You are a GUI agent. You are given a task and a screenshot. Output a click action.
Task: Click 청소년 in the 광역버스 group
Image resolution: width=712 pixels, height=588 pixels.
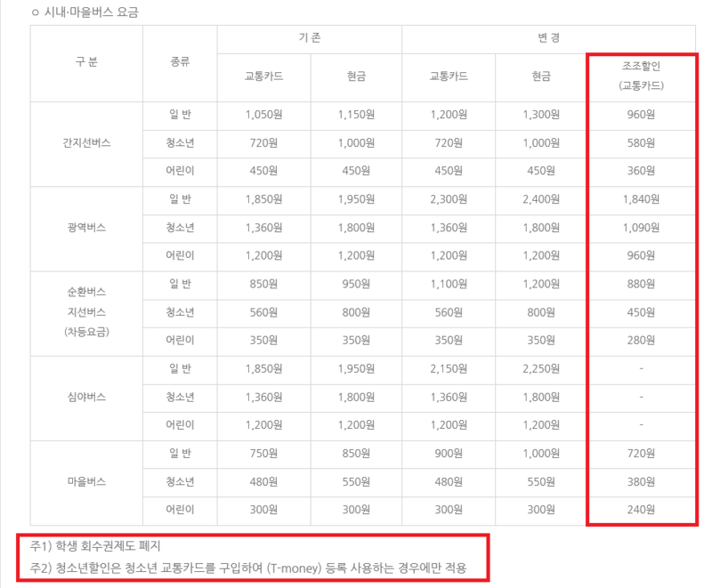[180, 228]
